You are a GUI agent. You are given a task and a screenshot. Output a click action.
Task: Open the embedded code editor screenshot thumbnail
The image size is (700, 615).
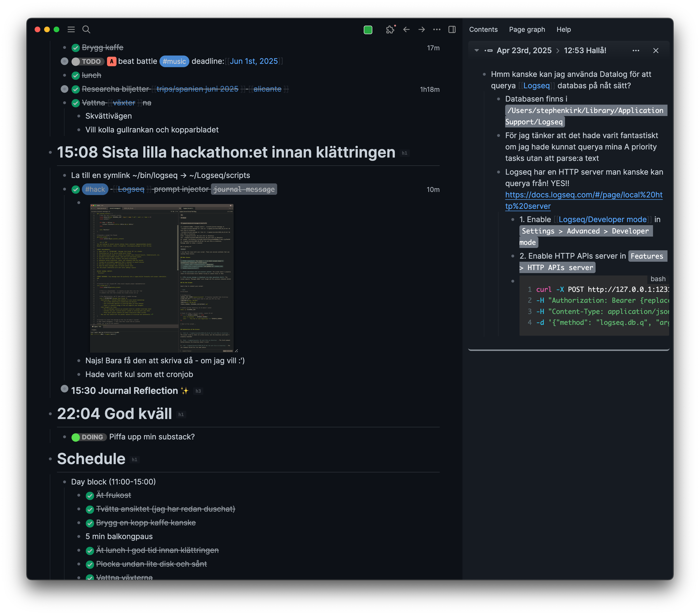(x=162, y=278)
